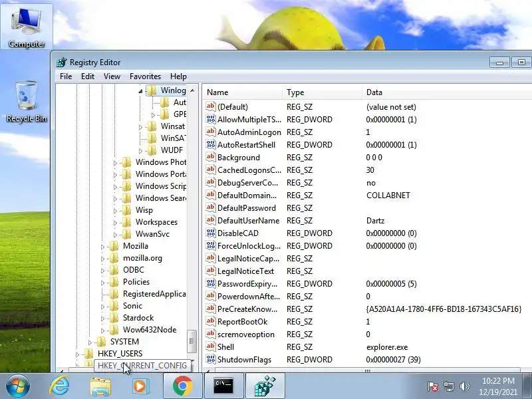
Task: Expand the WUDF key arrow
Action: (x=140, y=151)
